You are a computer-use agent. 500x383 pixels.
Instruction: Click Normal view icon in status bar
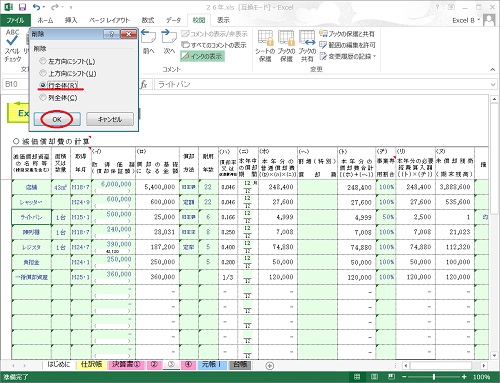(357, 377)
